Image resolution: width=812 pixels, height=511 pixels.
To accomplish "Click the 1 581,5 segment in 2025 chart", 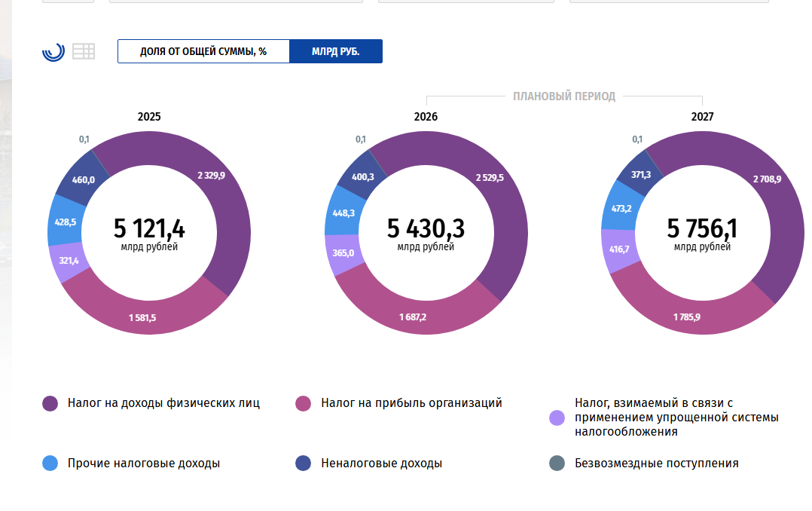I will click(142, 317).
